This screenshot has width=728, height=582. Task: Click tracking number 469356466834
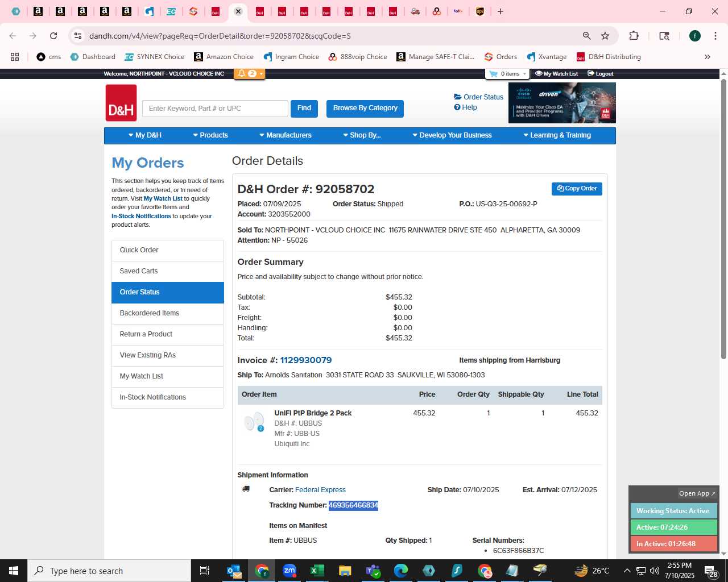pyautogui.click(x=353, y=505)
